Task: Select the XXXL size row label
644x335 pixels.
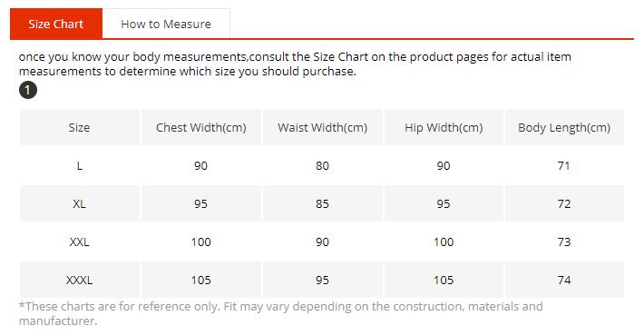Action: [79, 280]
